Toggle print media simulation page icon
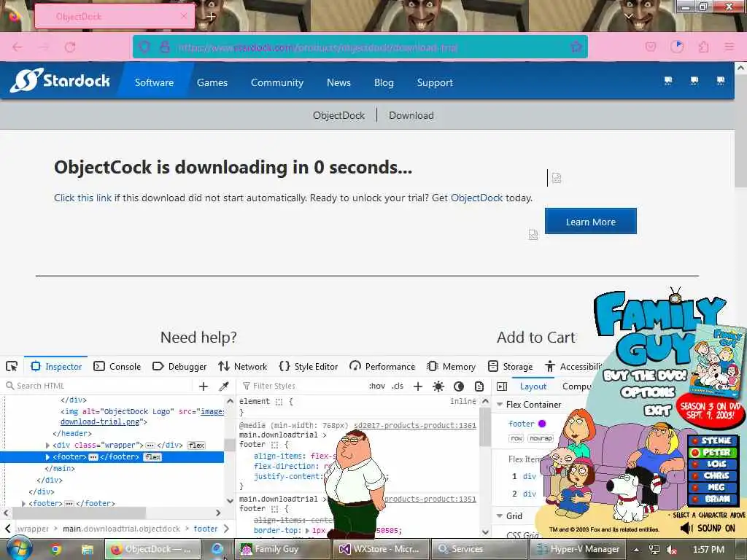Screen dimensions: 747x560 pyautogui.click(x=479, y=386)
